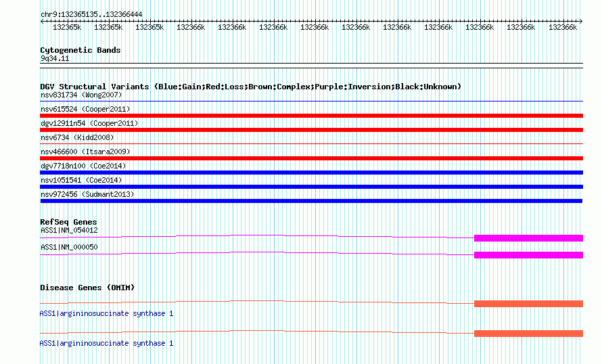Open variant nsv615524 (Cooper2011) label
Viewport: 602px width, 364px height.
[x=85, y=109]
